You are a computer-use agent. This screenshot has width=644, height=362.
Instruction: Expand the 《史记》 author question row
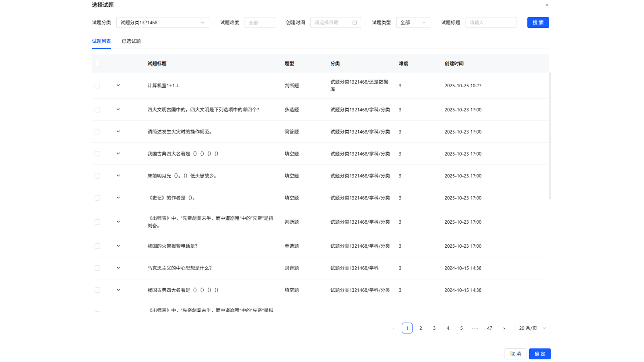118,197
